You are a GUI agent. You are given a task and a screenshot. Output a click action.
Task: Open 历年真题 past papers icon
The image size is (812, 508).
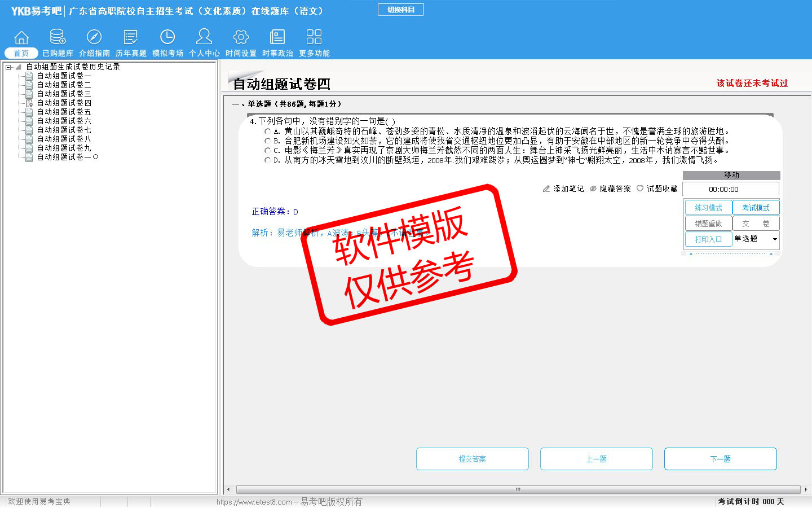[x=131, y=38]
